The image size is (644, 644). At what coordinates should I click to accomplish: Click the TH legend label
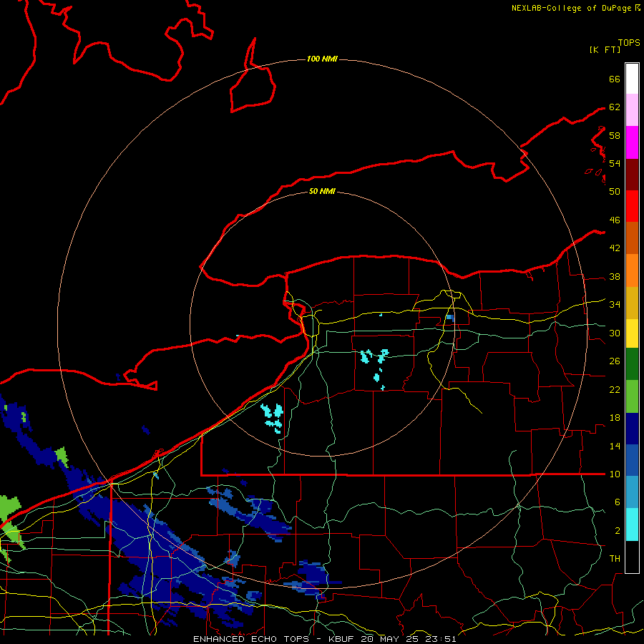[x=615, y=559]
